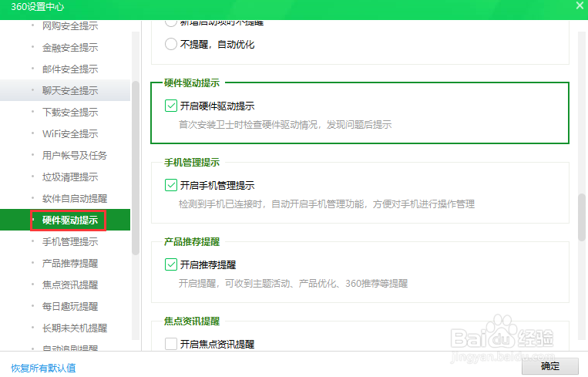Select 不提醒，自动优化 radio button
588x377 pixels.
point(171,44)
